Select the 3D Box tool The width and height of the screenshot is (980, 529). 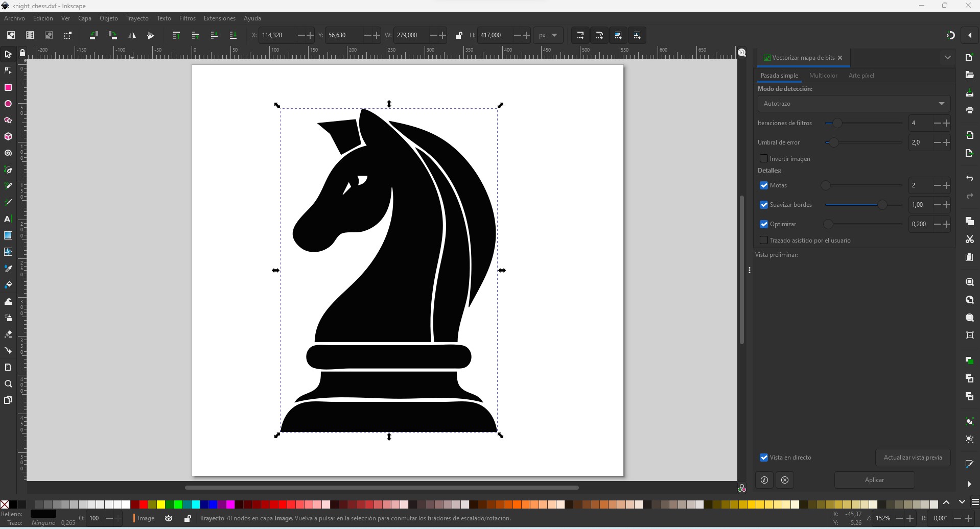click(8, 137)
